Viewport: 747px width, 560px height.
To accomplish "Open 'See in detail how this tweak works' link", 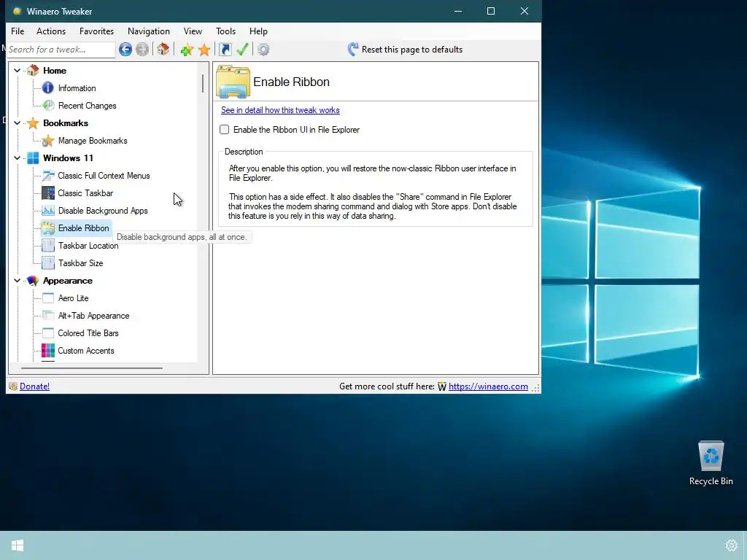I will point(280,110).
